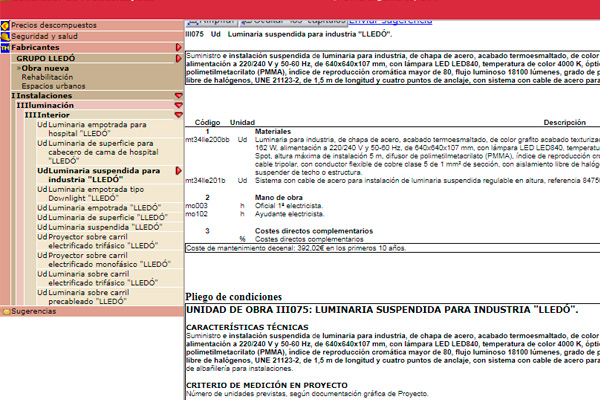Click item code III075 in header line
The height and width of the screenshot is (400, 600).
(x=194, y=34)
